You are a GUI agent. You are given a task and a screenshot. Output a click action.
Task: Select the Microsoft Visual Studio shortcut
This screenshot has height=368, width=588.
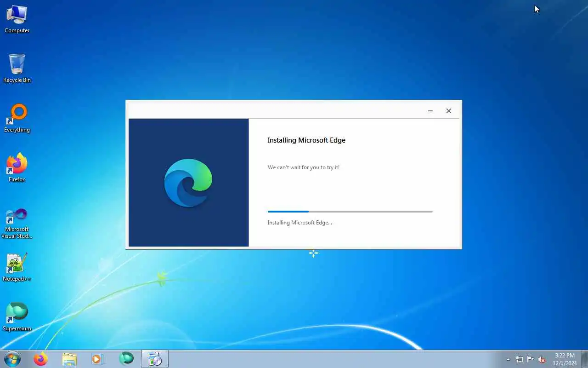click(17, 223)
